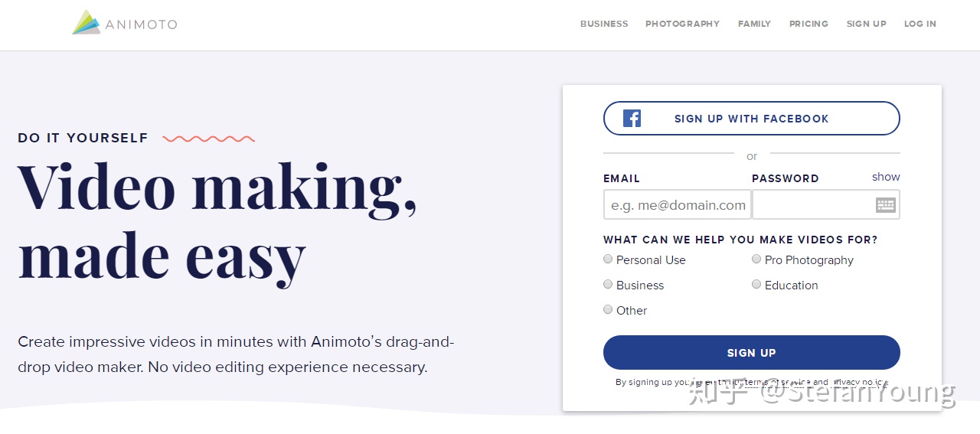980x434 pixels.
Task: Toggle show password link
Action: [x=886, y=177]
